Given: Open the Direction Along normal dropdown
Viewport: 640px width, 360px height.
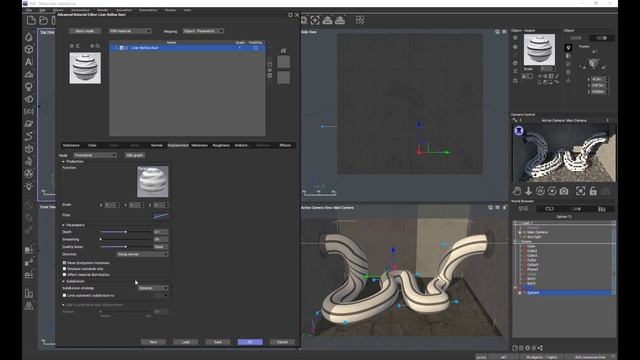Looking at the screenshot, I should tap(142, 254).
